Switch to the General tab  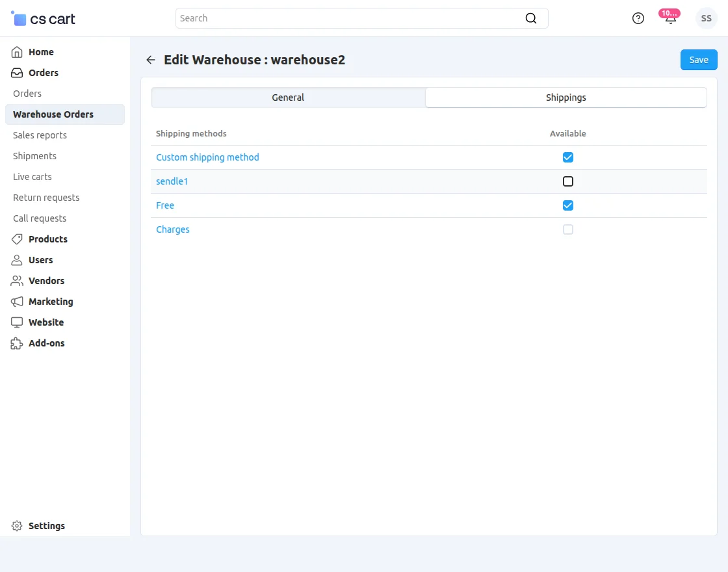[288, 97]
